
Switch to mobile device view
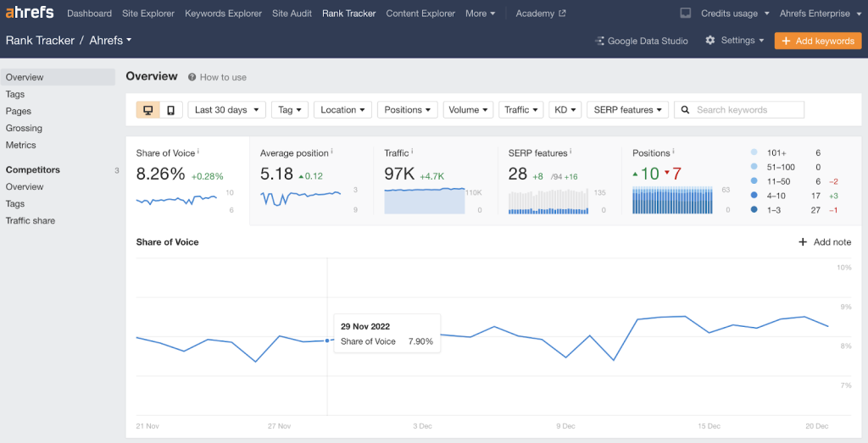(x=170, y=110)
